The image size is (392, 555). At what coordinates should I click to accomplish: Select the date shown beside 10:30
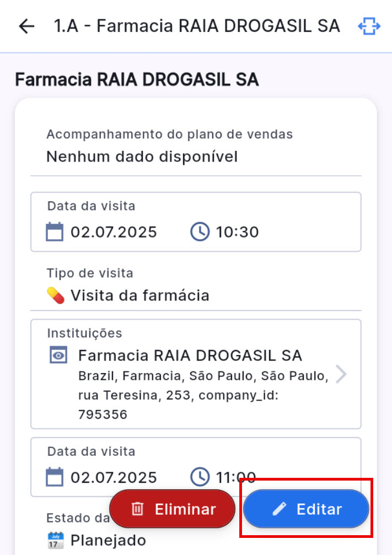(x=114, y=232)
